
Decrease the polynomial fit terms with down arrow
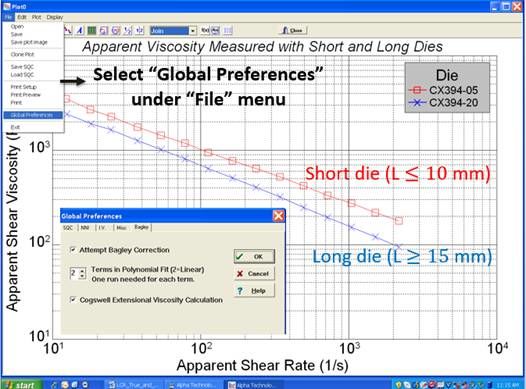pyautogui.click(x=82, y=277)
